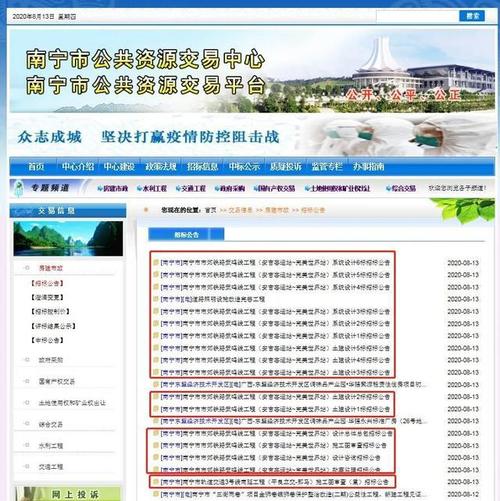This screenshot has height=501, width=500.
Task: Click the blue 搜索 search button
Action: point(472,16)
